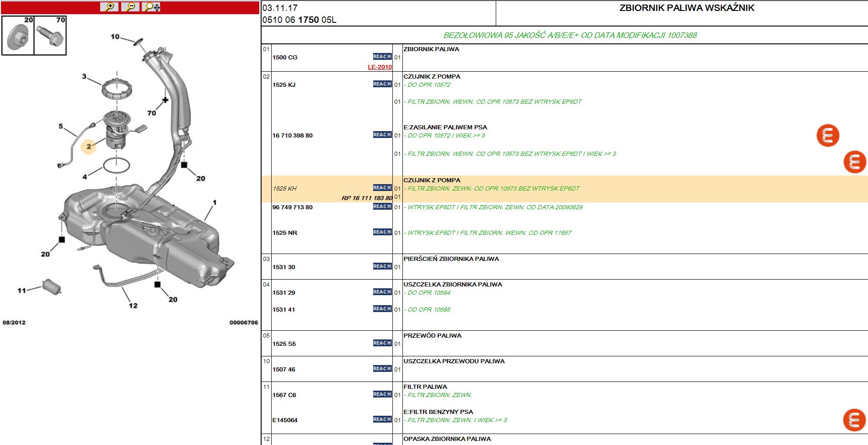The width and height of the screenshot is (868, 445).
Task: Click the nut thumbnail labeled 20
Action: [x=18, y=36]
